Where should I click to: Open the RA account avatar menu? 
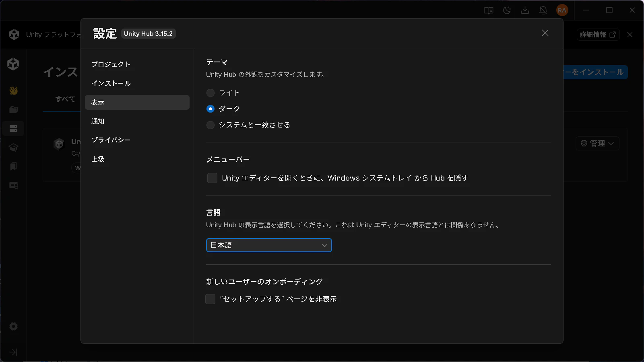click(x=562, y=10)
